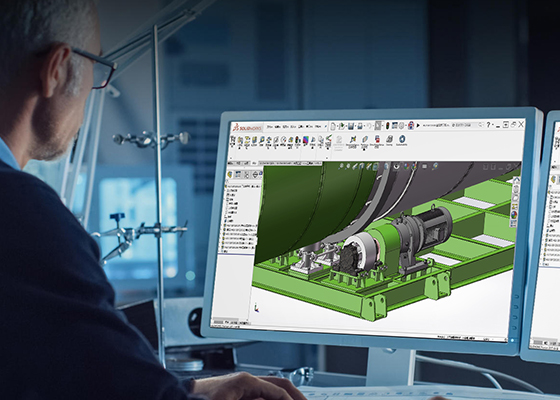The width and height of the screenshot is (560, 400).
Task: Expand the menu bar flyout arrow
Action: coord(326,126)
